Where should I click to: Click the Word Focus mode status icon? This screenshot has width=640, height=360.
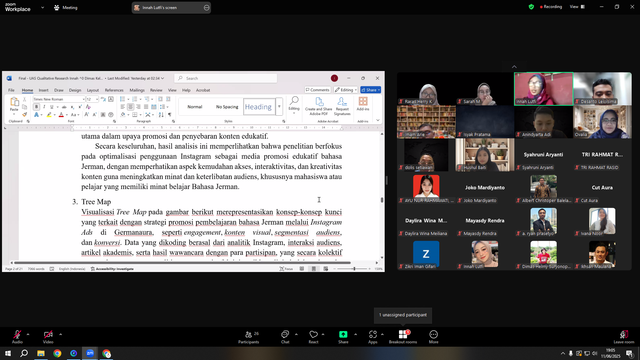[x=287, y=269]
